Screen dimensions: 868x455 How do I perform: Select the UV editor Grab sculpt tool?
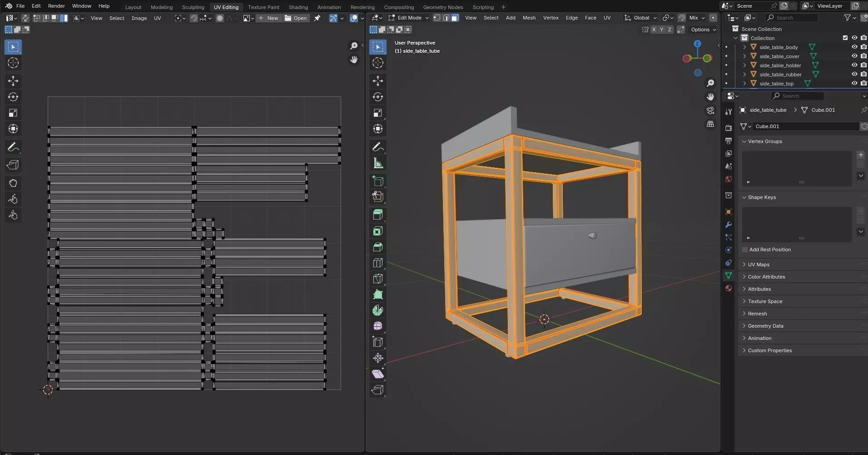[13, 183]
